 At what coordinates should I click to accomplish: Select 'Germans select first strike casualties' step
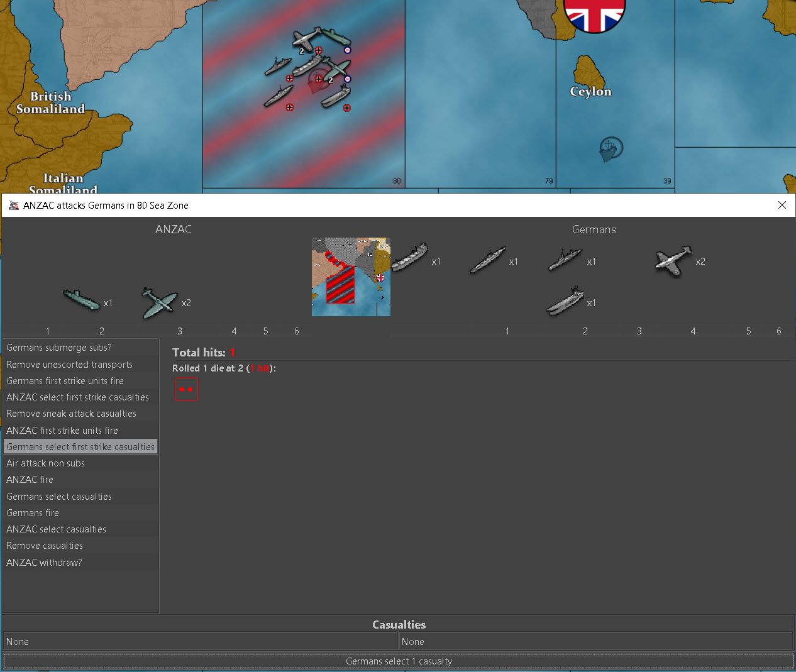[x=80, y=447]
